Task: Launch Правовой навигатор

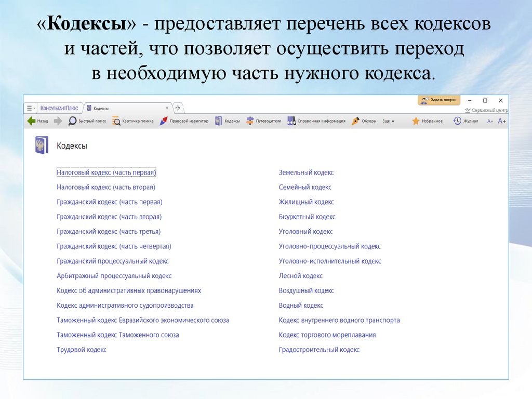Action: coord(183,121)
